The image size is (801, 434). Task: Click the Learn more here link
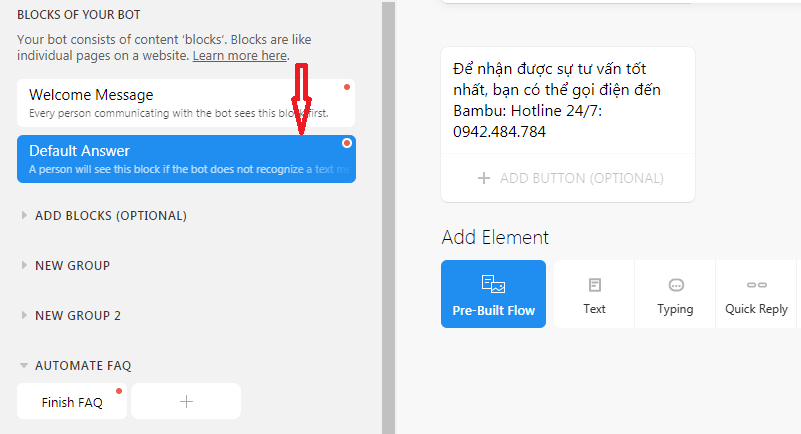(240, 56)
